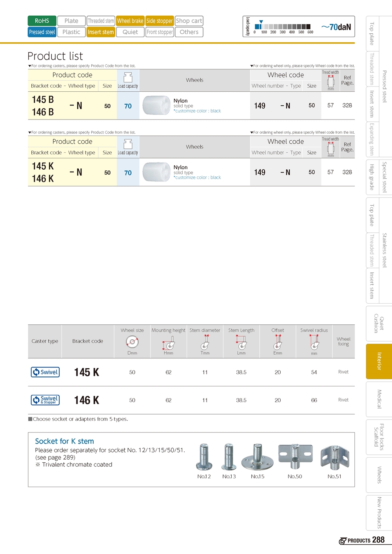Open the Floor locks Scaffold side tab
This screenshot has height=554, width=392.
click(x=379, y=437)
